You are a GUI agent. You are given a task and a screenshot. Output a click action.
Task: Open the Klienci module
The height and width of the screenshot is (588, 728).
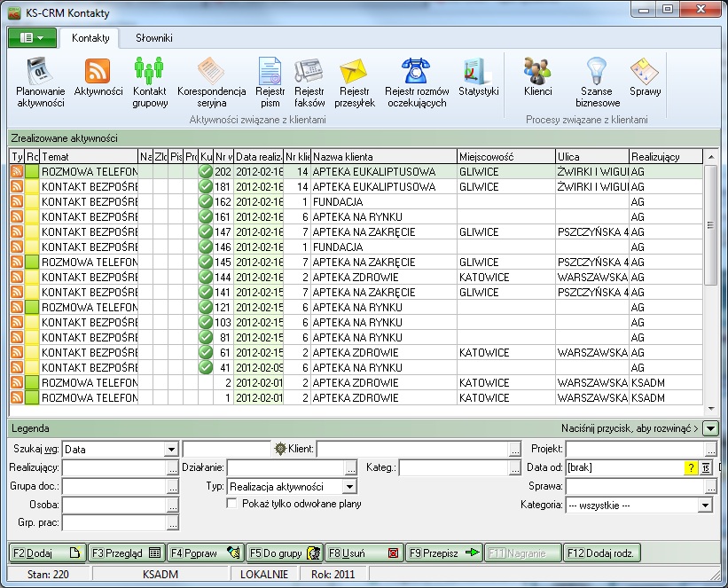537,72
